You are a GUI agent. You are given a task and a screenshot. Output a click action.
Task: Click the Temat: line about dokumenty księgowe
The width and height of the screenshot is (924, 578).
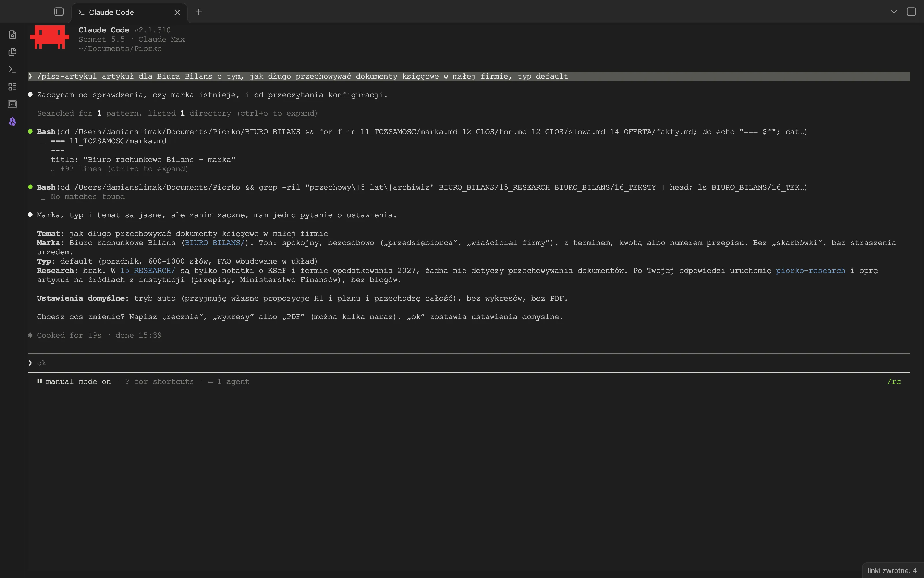[x=182, y=234]
